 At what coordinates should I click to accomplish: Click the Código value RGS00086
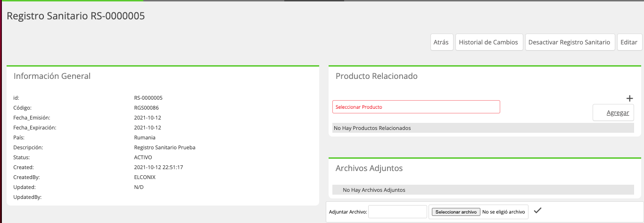point(146,108)
